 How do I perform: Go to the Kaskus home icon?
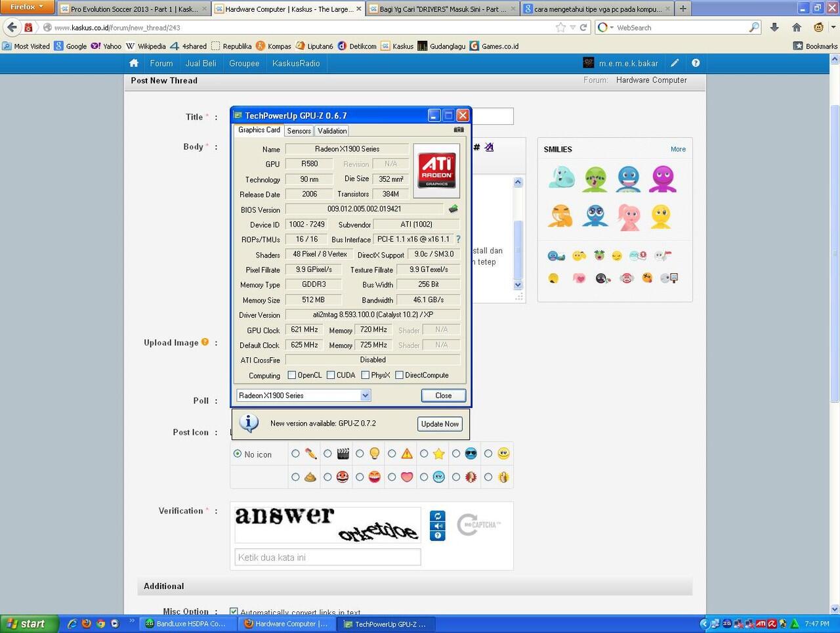[134, 63]
